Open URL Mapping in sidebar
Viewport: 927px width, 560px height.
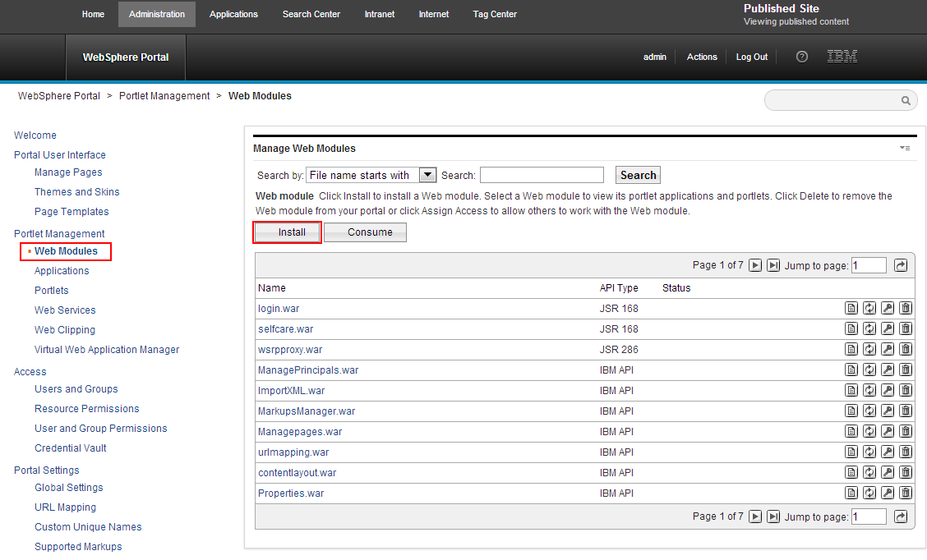[65, 507]
